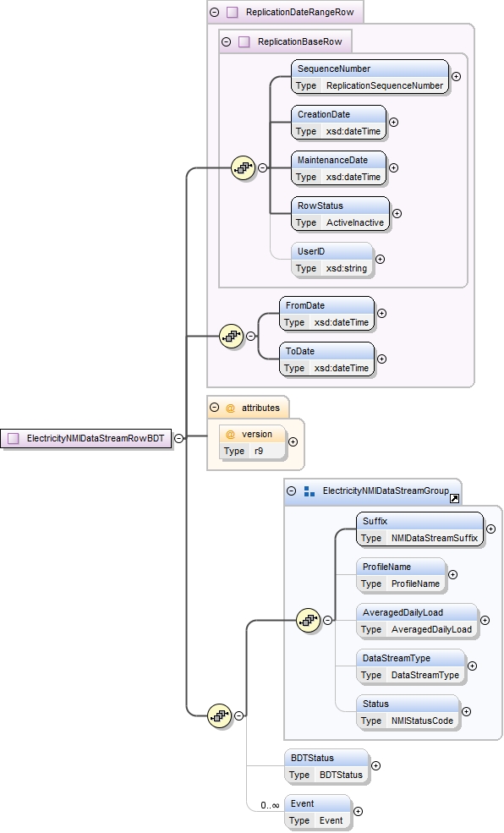The image size is (504, 833).
Task: Select the optional UserID element box
Action: pos(332,260)
